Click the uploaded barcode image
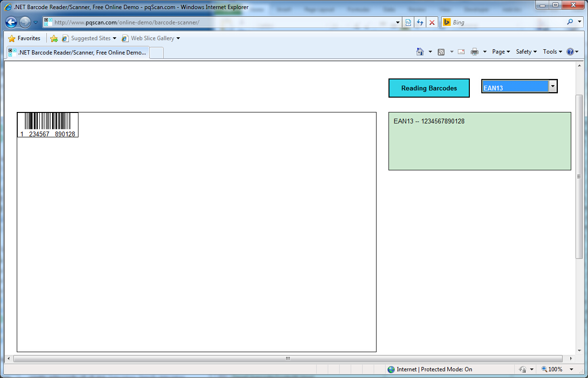588x378 pixels. [x=48, y=125]
